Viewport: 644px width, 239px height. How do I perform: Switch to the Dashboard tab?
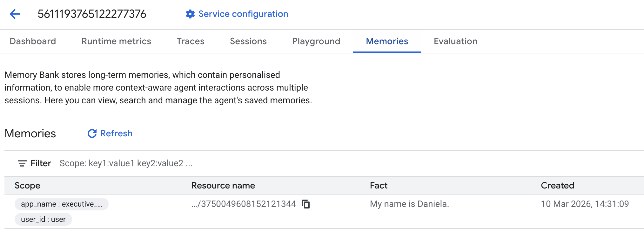[33, 41]
